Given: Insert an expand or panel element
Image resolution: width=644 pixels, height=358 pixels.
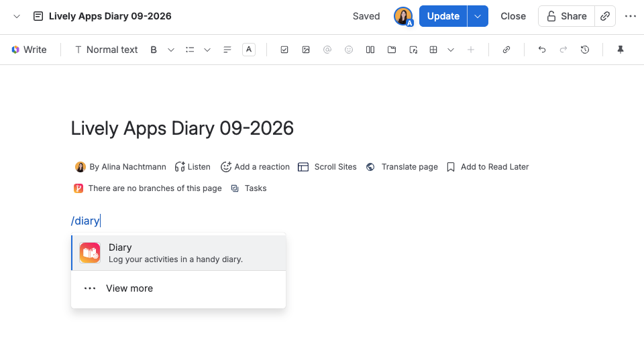Looking at the screenshot, I should (392, 50).
